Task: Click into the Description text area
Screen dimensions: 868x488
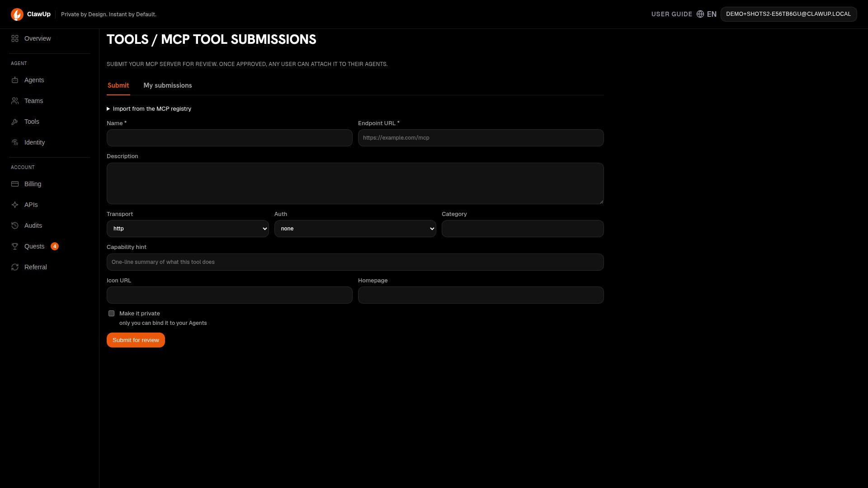Action: click(355, 183)
